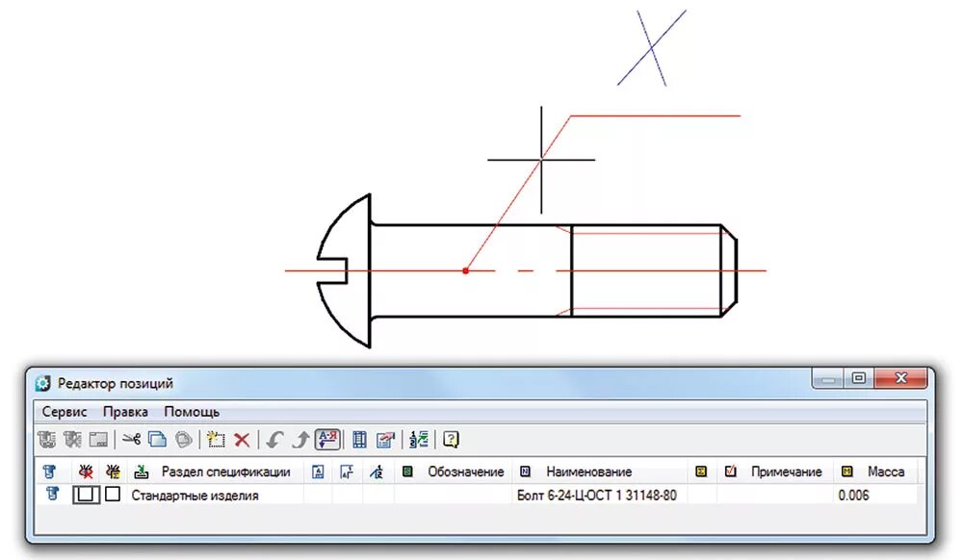This screenshot has width=963, height=560.
Task: Click the blue columns settings icon
Action: click(359, 440)
